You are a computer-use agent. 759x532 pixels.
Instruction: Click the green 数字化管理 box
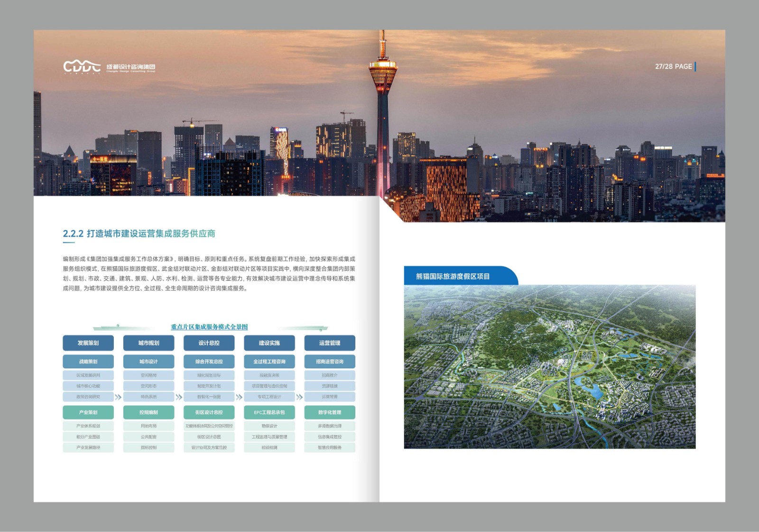330,412
